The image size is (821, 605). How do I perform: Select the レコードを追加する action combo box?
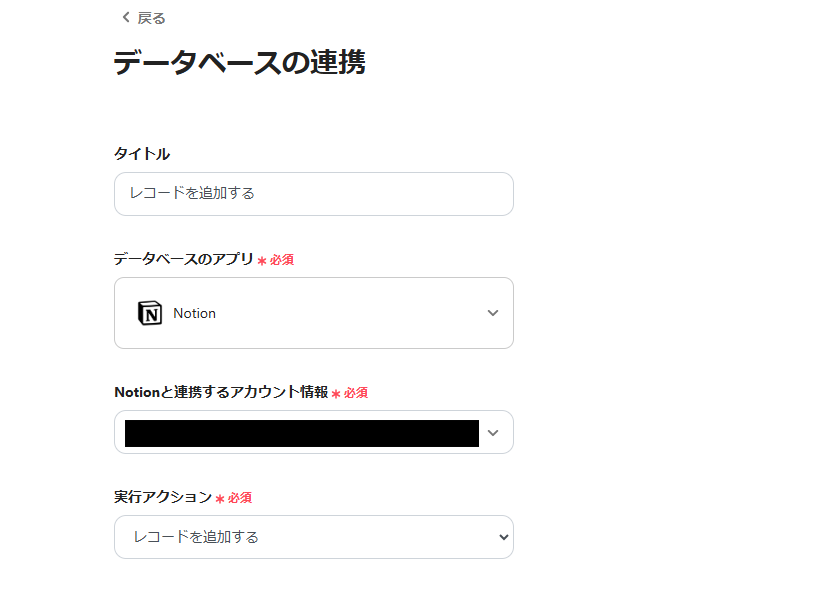tap(313, 537)
